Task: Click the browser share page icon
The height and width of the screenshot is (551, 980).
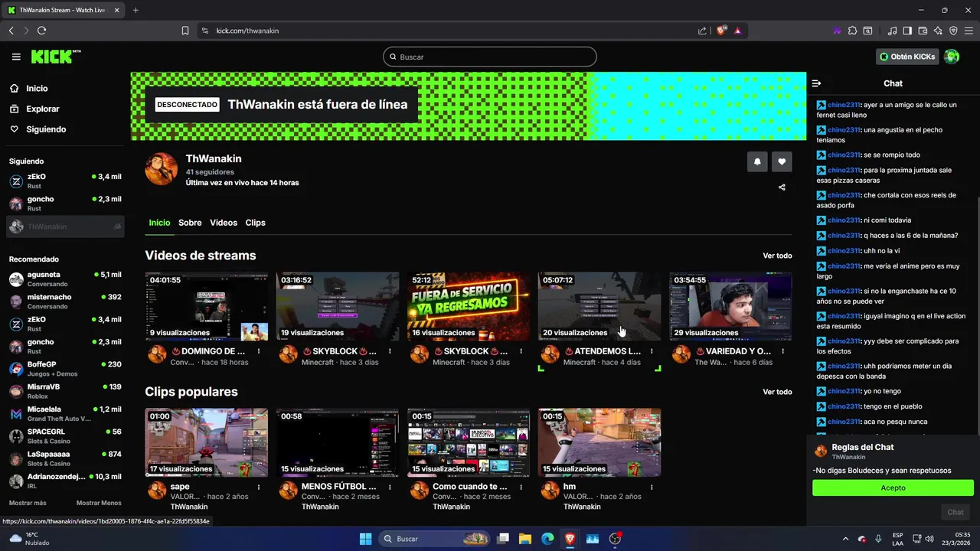Action: [x=702, y=31]
